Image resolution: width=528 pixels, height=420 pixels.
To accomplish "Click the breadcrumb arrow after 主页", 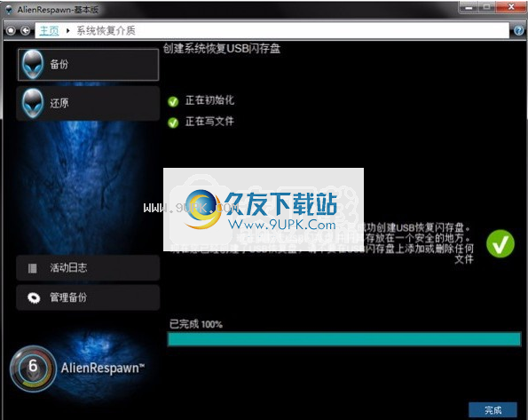I will tap(68, 31).
